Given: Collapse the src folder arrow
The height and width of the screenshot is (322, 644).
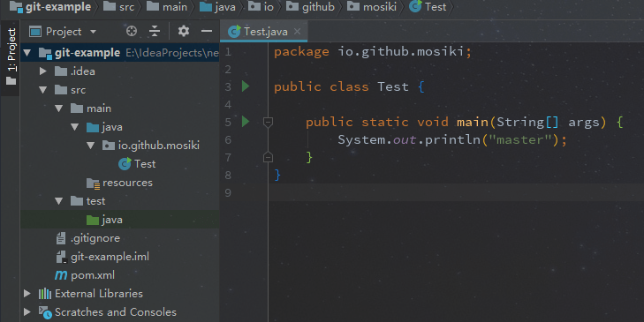Looking at the screenshot, I should (x=43, y=90).
